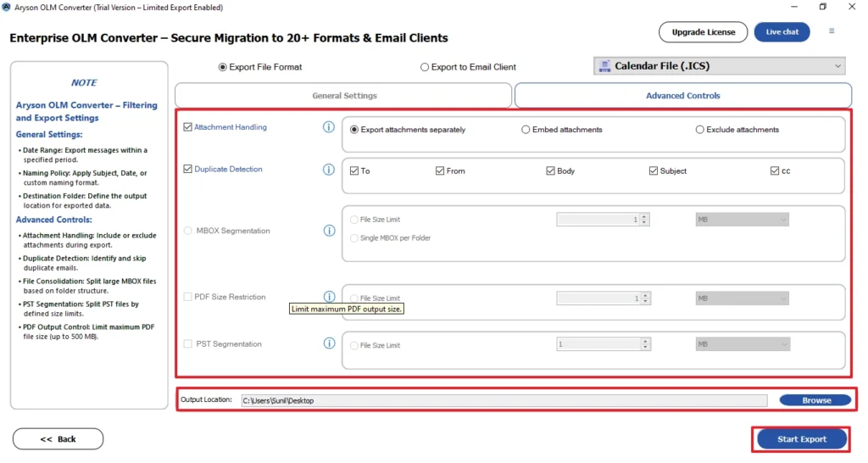The width and height of the screenshot is (868, 463).
Task: Click the Aryson app logo in title bar
Action: click(6, 7)
